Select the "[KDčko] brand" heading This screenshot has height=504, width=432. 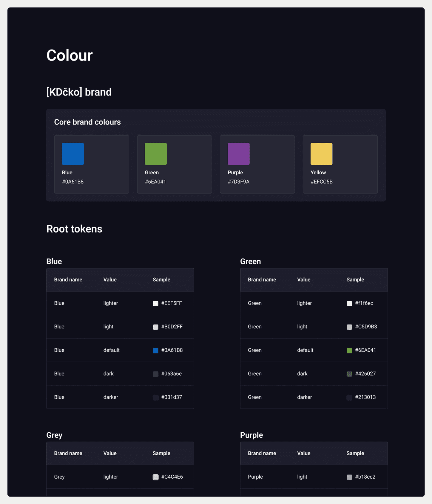[79, 92]
